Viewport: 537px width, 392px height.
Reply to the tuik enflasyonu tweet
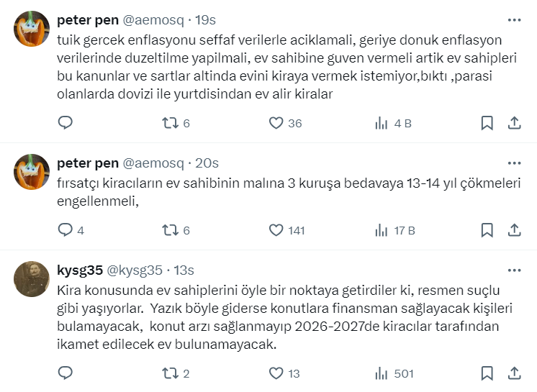coord(66,123)
